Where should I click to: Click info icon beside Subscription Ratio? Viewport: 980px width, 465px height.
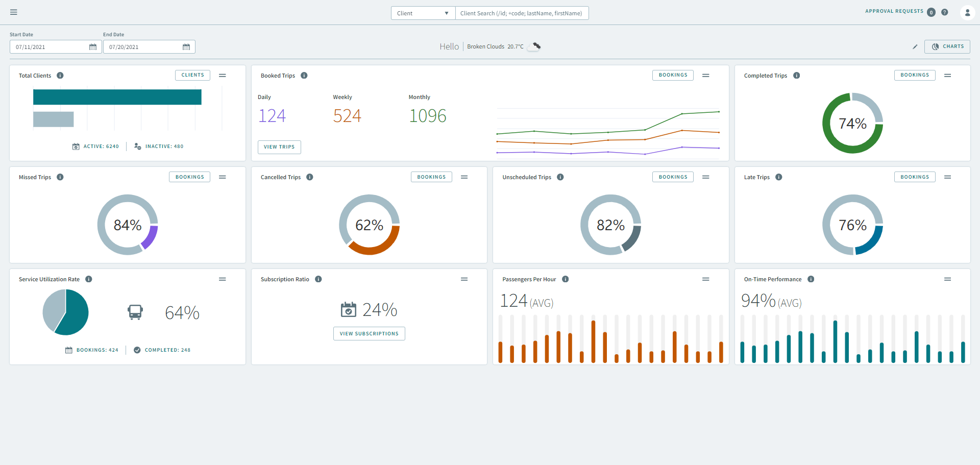point(318,279)
